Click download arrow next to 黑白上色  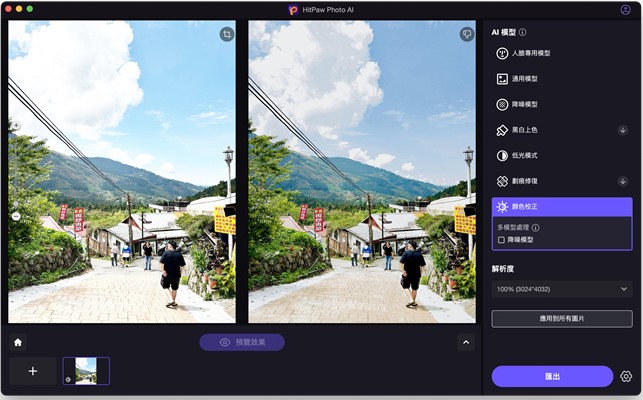622,130
